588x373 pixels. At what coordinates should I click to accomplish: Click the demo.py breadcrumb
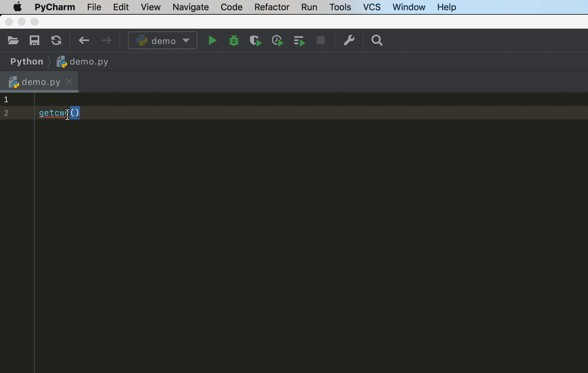82,62
